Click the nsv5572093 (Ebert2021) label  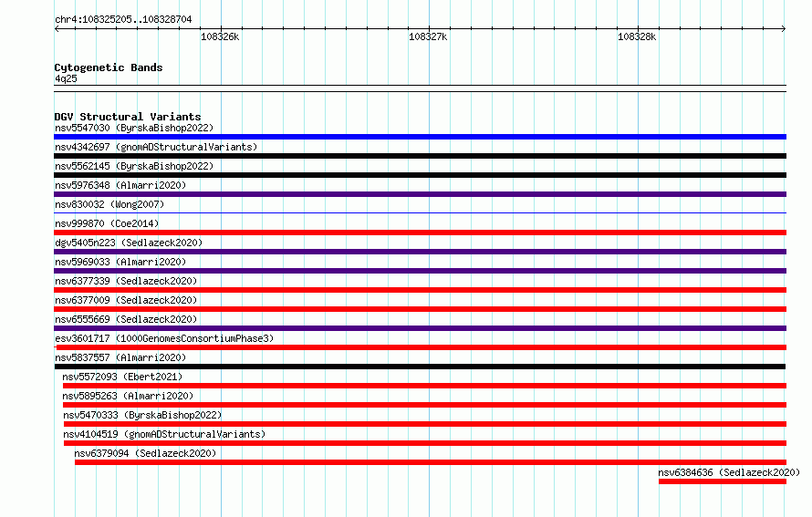click(x=122, y=377)
